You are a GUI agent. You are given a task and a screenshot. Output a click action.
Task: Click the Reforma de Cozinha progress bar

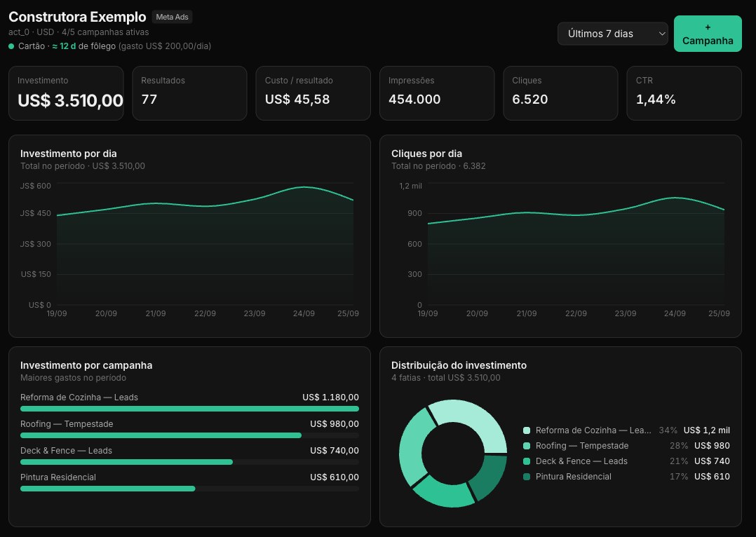(x=189, y=409)
